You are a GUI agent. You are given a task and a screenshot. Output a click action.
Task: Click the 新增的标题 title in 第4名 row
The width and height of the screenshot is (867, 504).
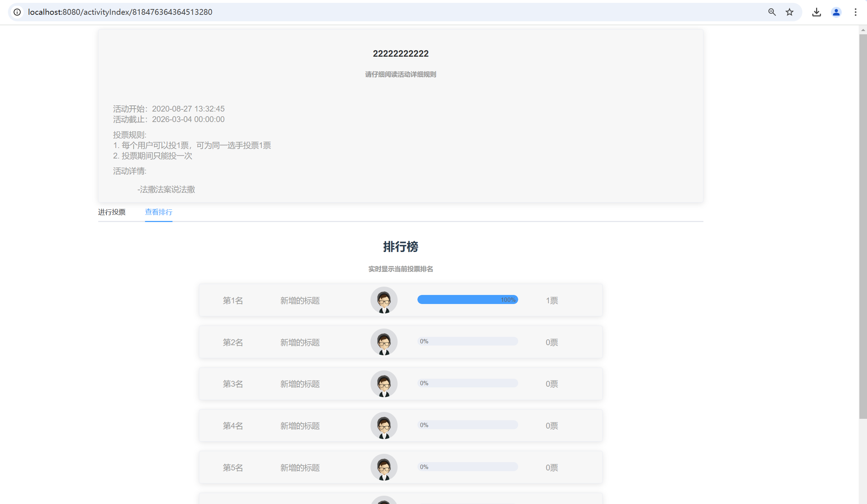pos(300,426)
